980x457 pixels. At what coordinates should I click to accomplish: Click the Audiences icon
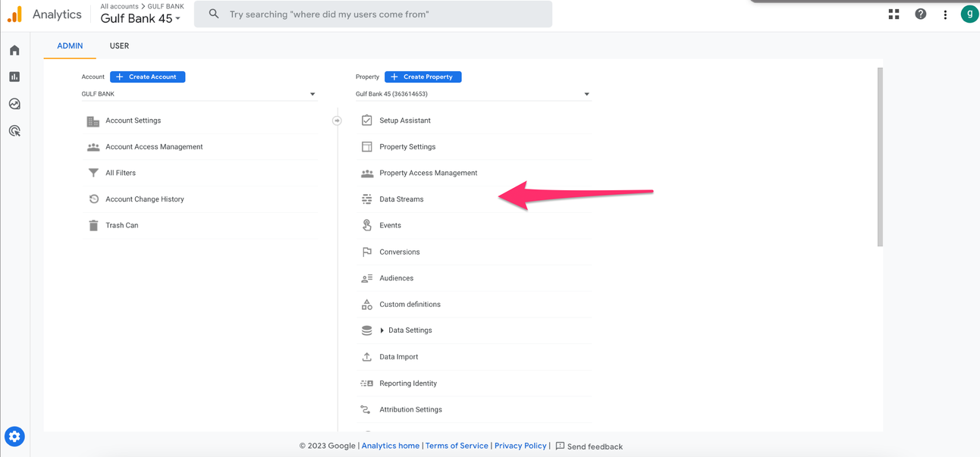[367, 278]
